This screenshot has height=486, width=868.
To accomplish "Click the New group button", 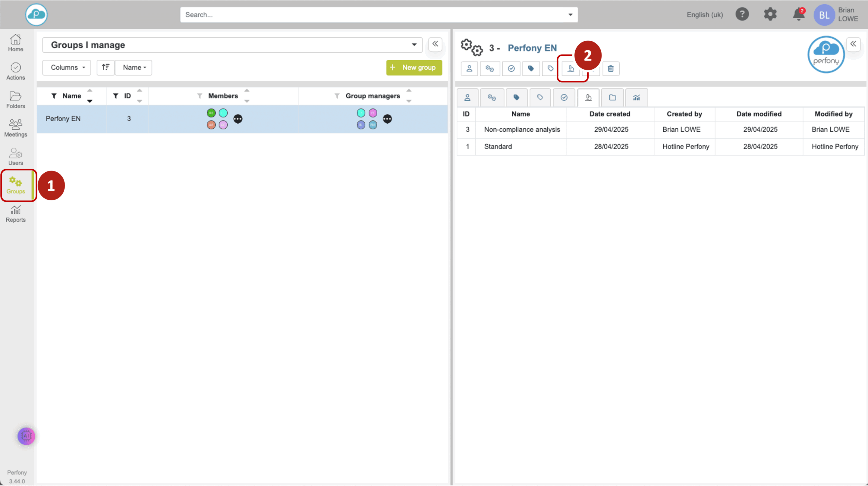I will (414, 67).
